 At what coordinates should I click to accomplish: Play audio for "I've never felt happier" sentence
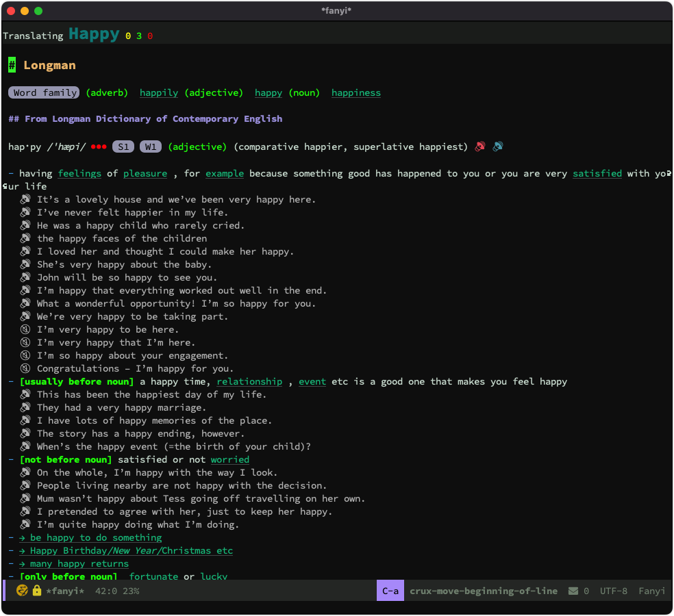click(x=25, y=211)
